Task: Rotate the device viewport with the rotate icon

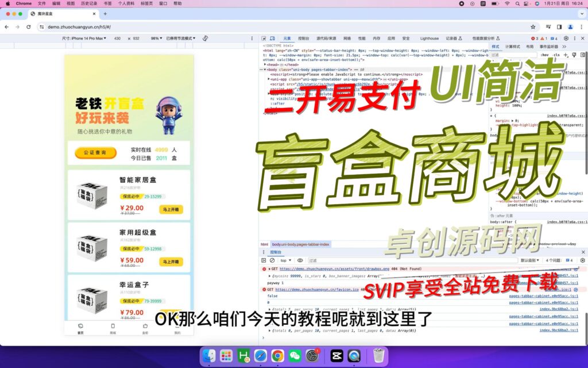Action: [x=206, y=39]
